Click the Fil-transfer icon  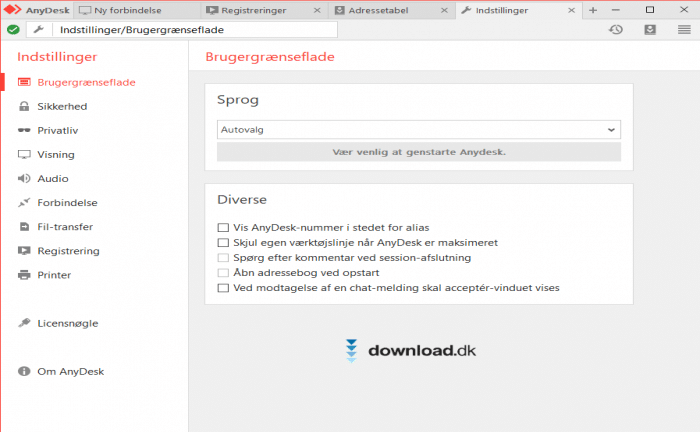click(x=24, y=227)
